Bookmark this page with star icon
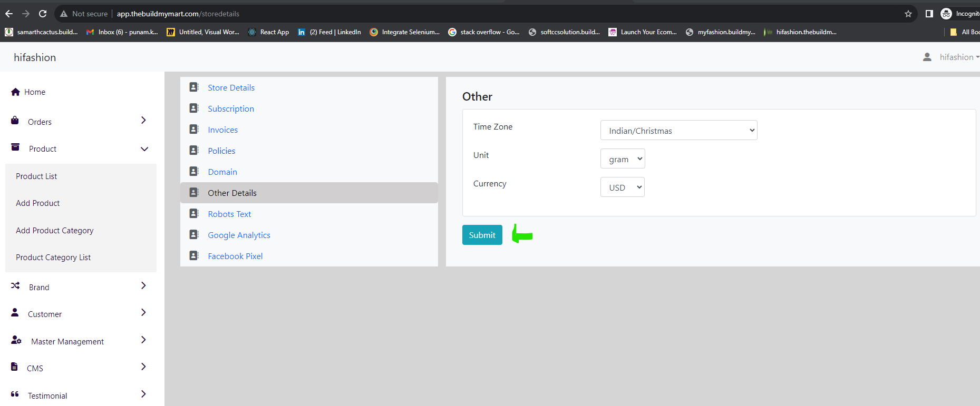Screen dimensions: 980x406 coord(908,14)
